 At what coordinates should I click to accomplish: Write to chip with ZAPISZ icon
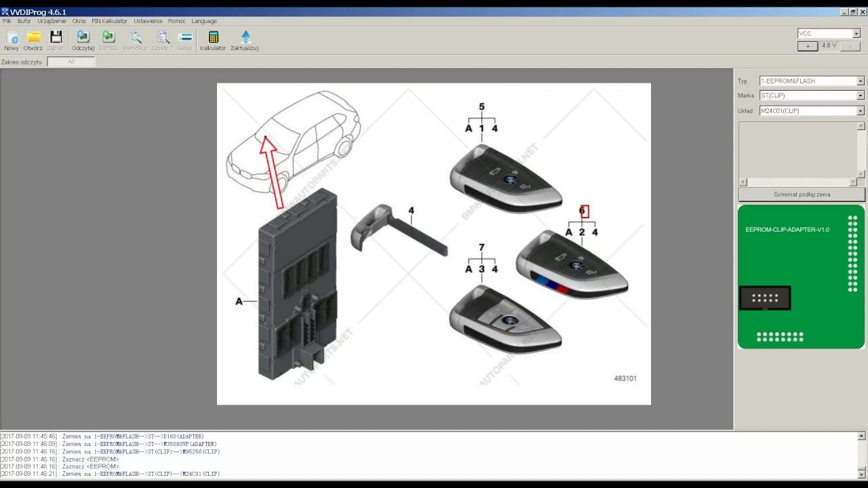[108, 41]
